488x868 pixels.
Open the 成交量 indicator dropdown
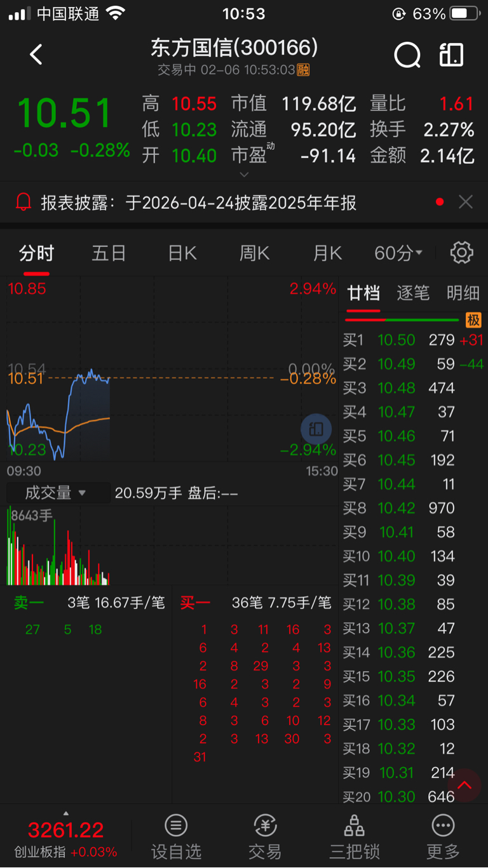[x=57, y=493]
